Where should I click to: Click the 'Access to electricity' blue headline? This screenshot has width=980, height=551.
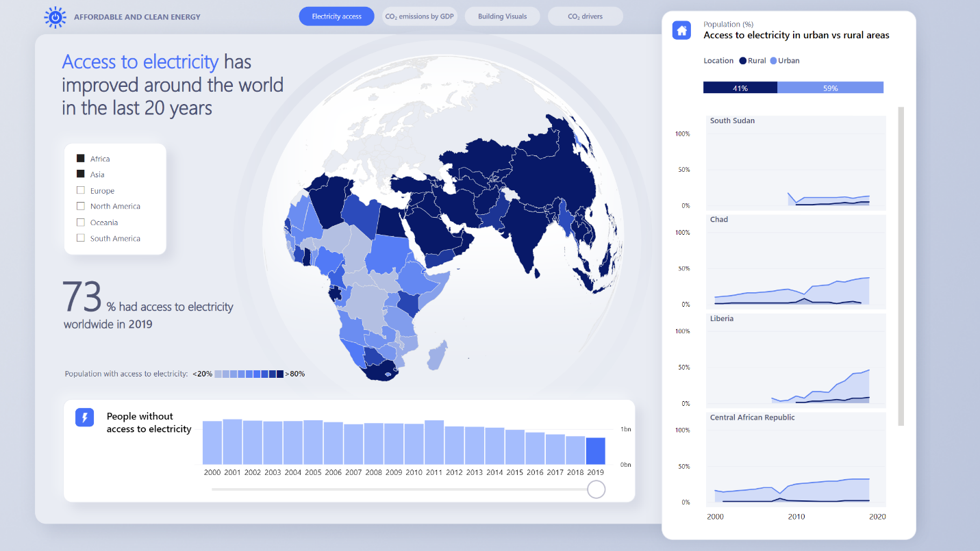click(140, 62)
